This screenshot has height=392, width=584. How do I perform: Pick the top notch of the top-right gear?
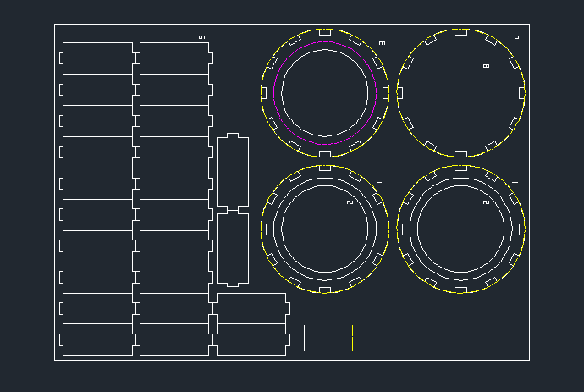(x=460, y=32)
